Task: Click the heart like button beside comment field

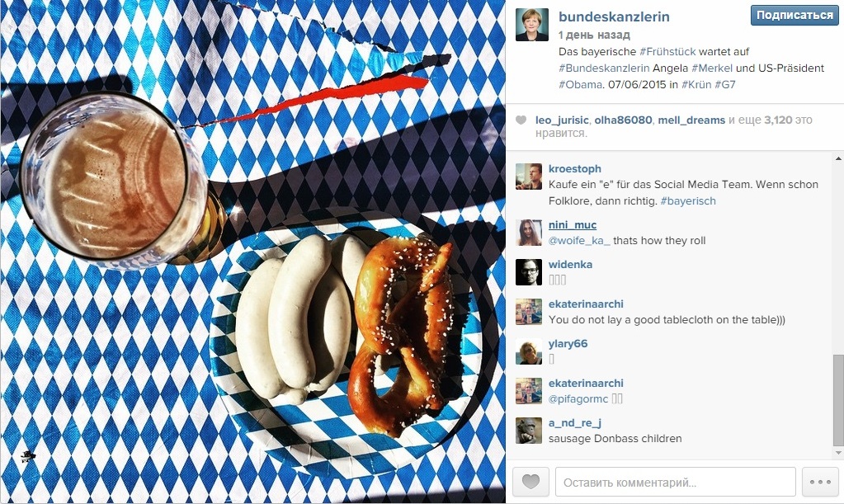Action: pyautogui.click(x=530, y=482)
